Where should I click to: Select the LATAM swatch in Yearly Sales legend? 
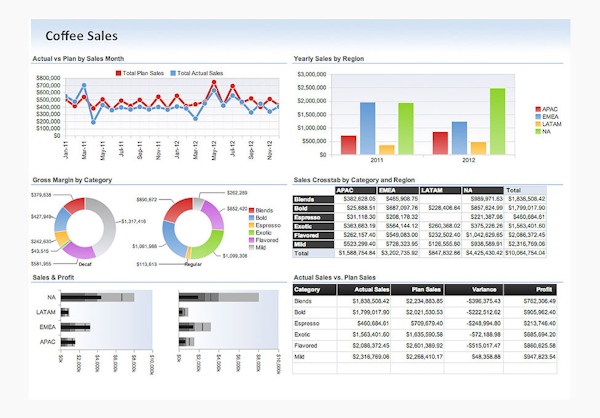[x=538, y=123]
